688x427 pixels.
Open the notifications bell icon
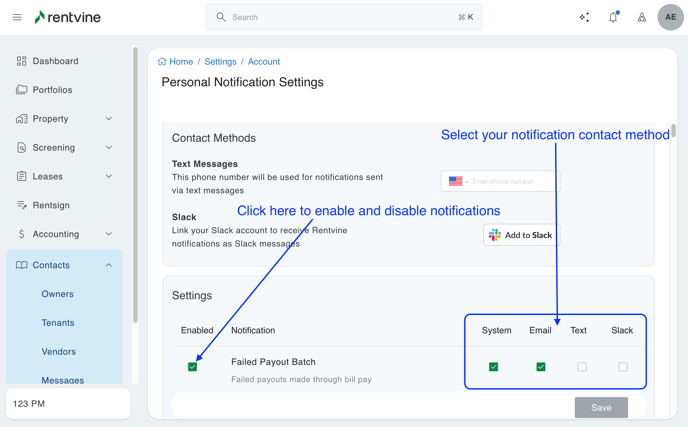point(613,17)
